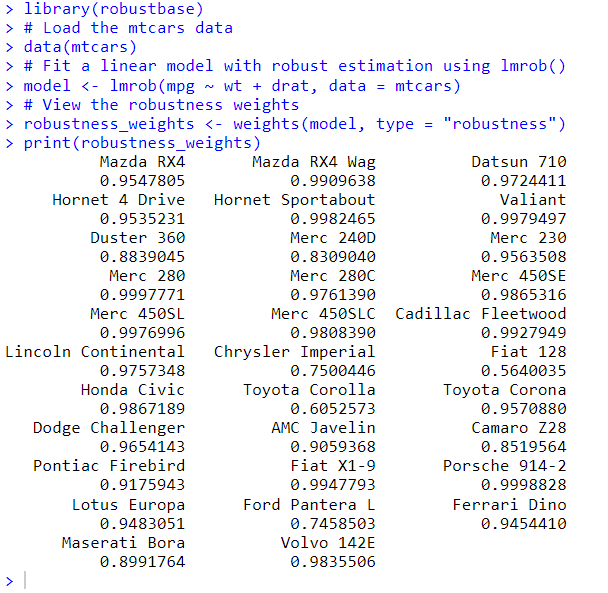Click the Fiat 128 weight value 0.5640035
Screen dimensions: 608x593
click(x=523, y=370)
